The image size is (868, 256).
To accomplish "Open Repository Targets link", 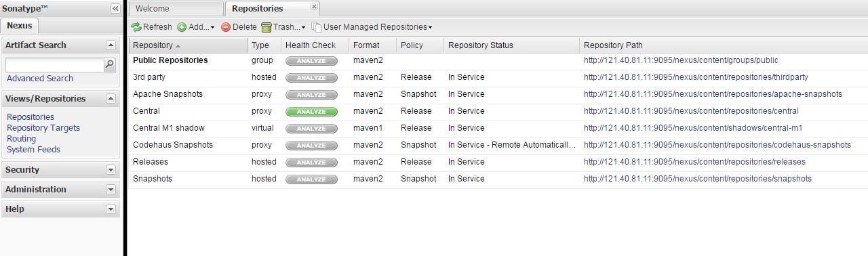I will pos(43,128).
